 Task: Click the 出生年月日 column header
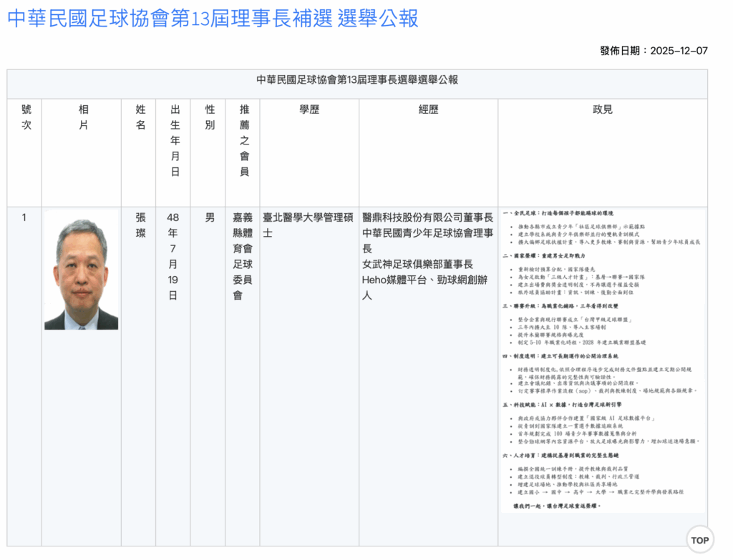click(175, 141)
